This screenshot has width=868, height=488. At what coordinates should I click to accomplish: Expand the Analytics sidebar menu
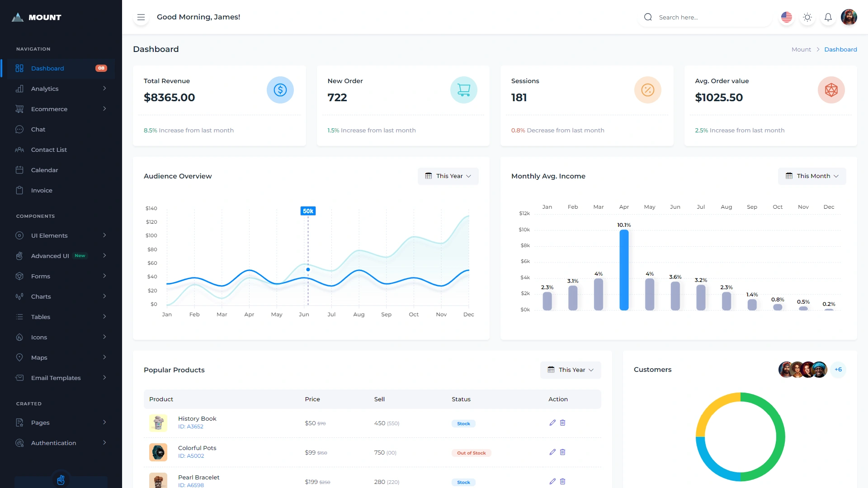pyautogui.click(x=45, y=89)
